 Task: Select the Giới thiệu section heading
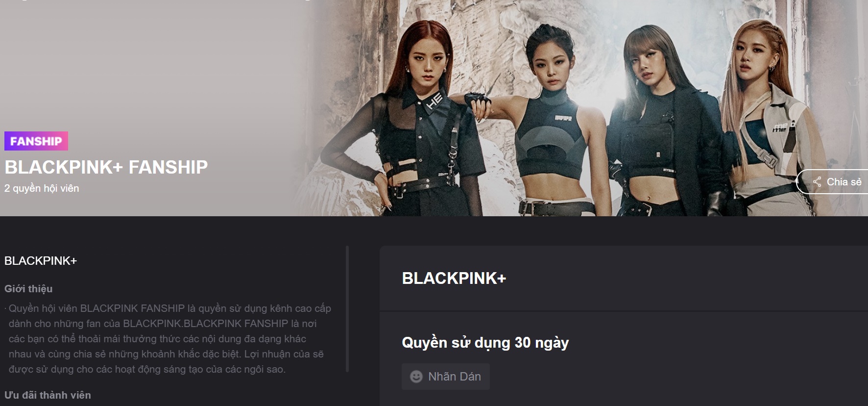click(x=28, y=289)
